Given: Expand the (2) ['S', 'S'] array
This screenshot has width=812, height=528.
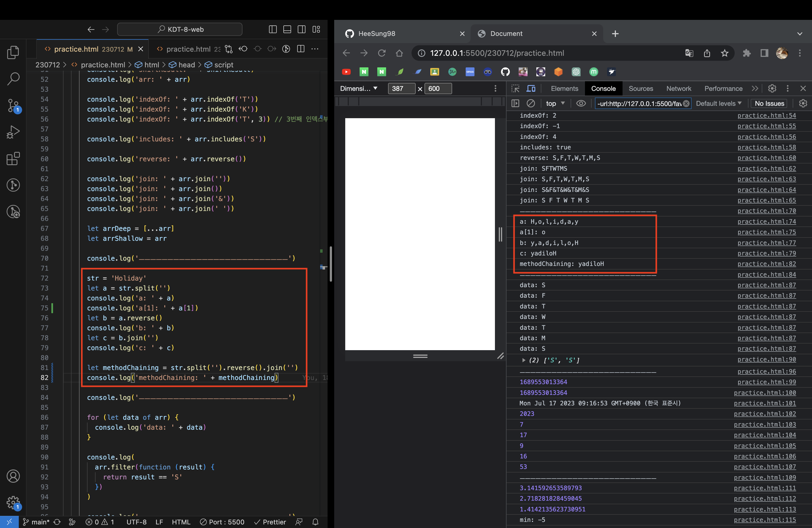Looking at the screenshot, I should [x=523, y=360].
